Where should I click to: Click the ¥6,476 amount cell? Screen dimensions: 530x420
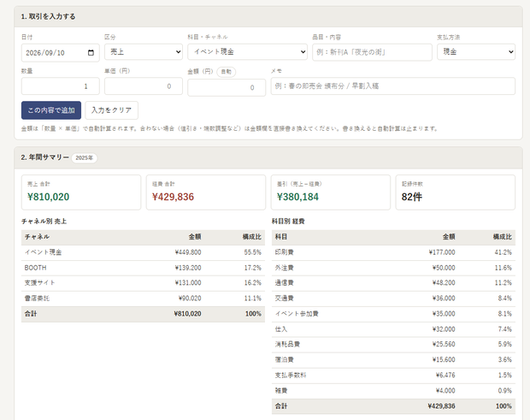click(445, 376)
